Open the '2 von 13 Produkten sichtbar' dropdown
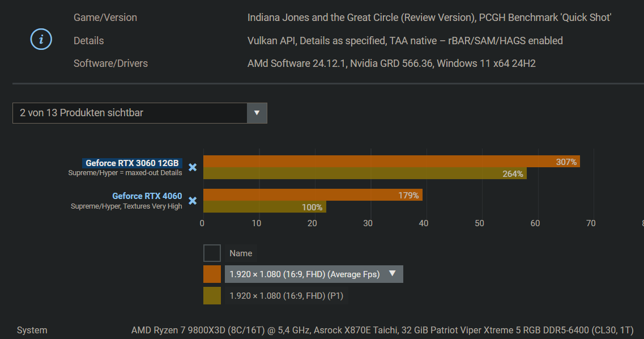The width and height of the screenshot is (644, 339). [x=140, y=113]
